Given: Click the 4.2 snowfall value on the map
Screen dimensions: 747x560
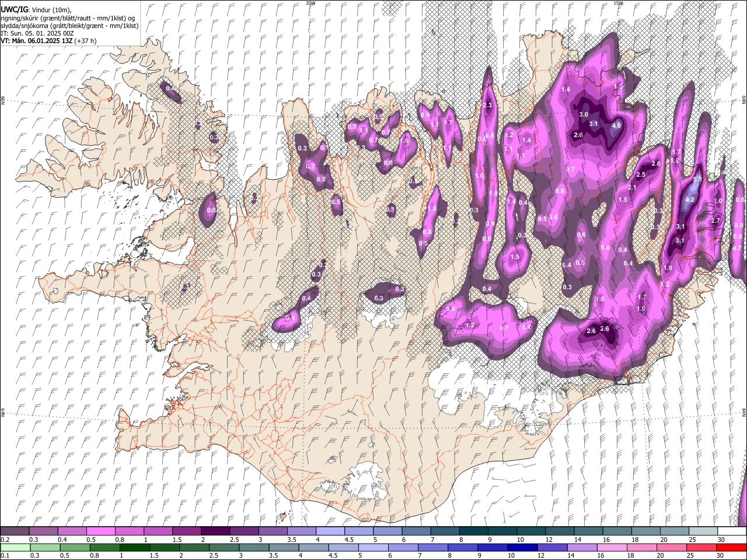Looking at the screenshot, I should tap(689, 199).
